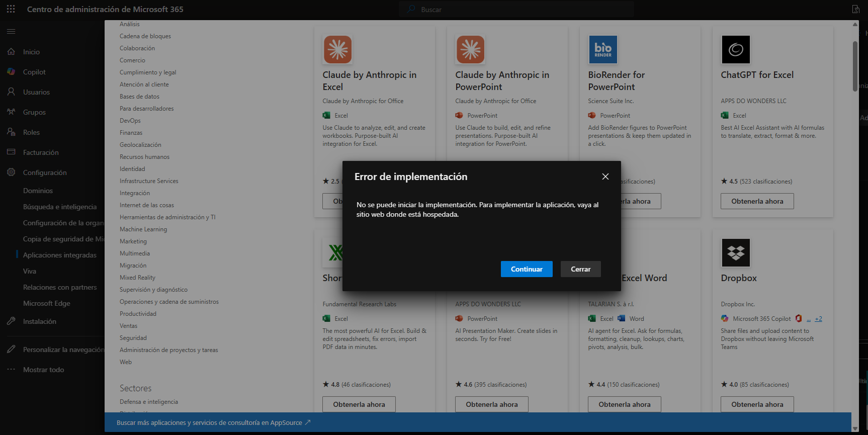Image resolution: width=868 pixels, height=435 pixels.
Task: Click the Continuar button in the dialog
Action: (527, 269)
